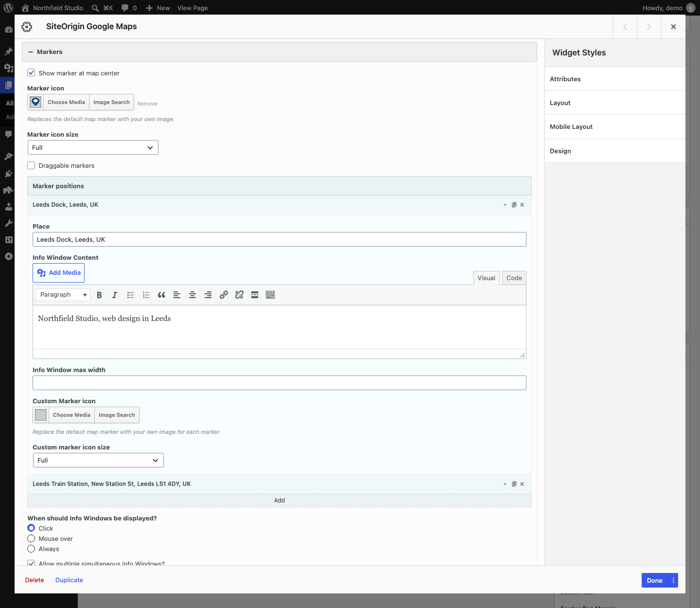The width and height of the screenshot is (700, 608).
Task: Toggle the editor's extra toolbar row
Action: coord(270,295)
